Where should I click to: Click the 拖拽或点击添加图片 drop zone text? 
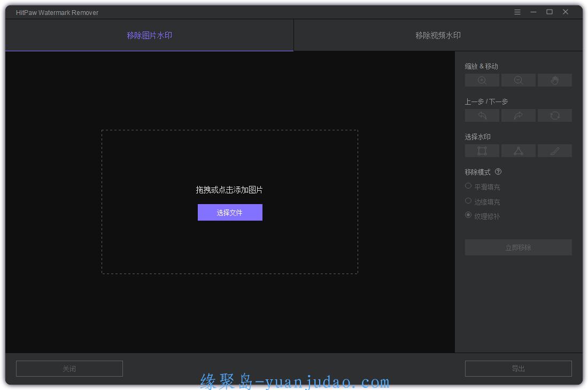229,190
